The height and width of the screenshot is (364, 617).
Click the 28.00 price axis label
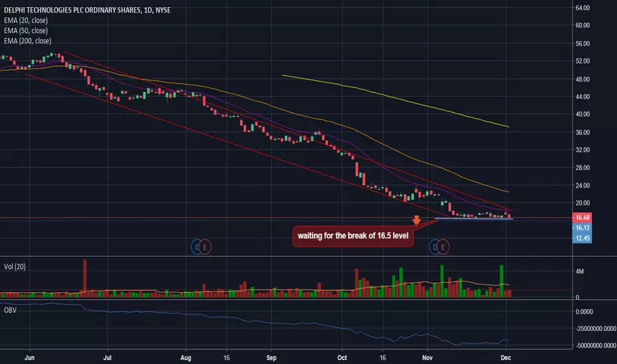point(583,167)
